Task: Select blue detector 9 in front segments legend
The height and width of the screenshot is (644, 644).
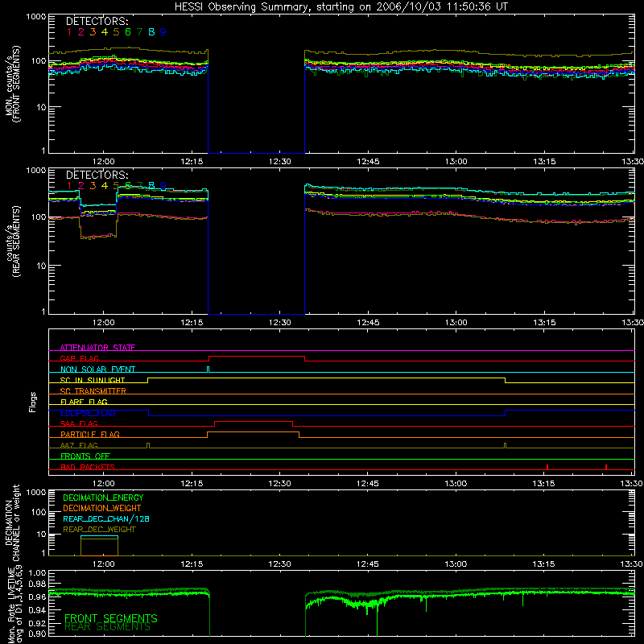Action: (163, 31)
